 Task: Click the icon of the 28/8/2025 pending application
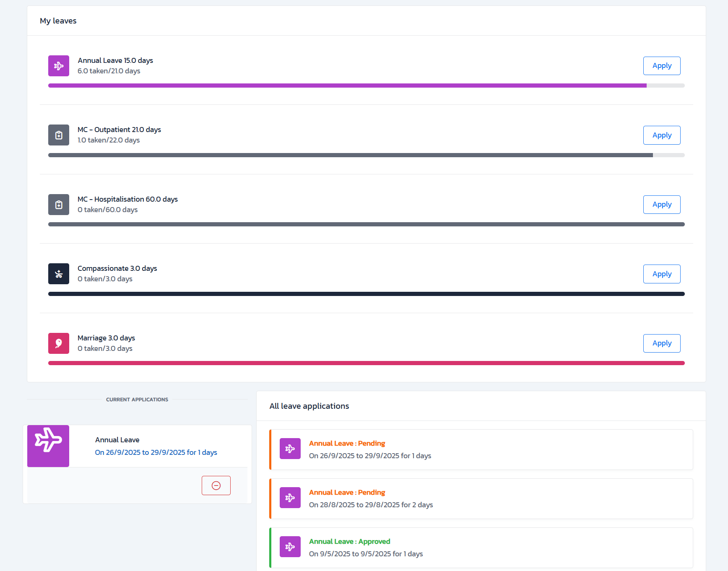[290, 498]
